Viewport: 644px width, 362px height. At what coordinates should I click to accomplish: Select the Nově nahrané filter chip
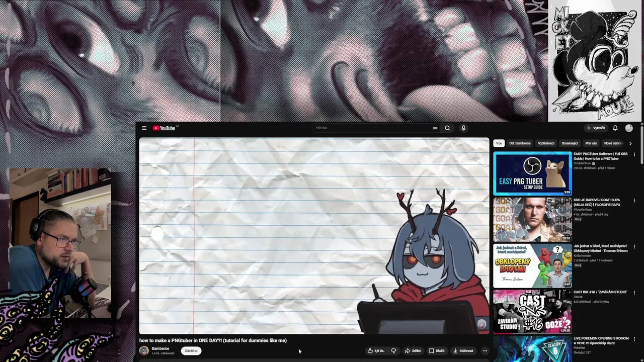click(613, 143)
